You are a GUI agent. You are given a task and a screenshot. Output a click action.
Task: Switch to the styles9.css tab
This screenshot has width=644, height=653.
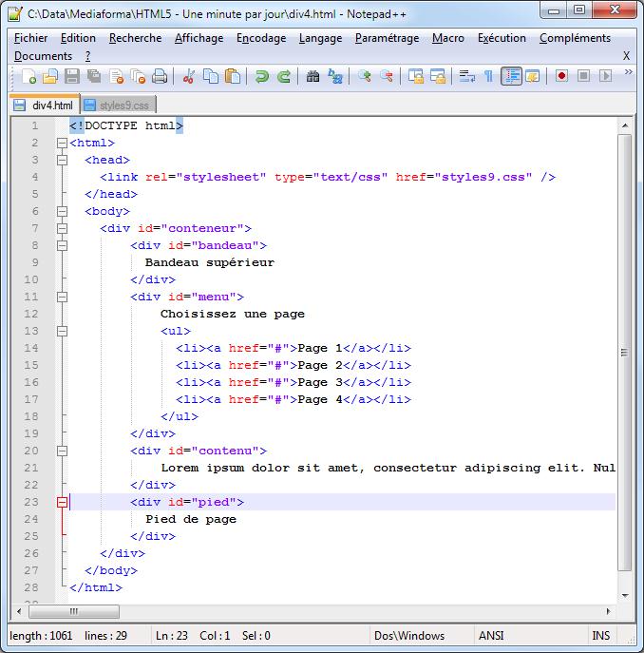point(119,106)
